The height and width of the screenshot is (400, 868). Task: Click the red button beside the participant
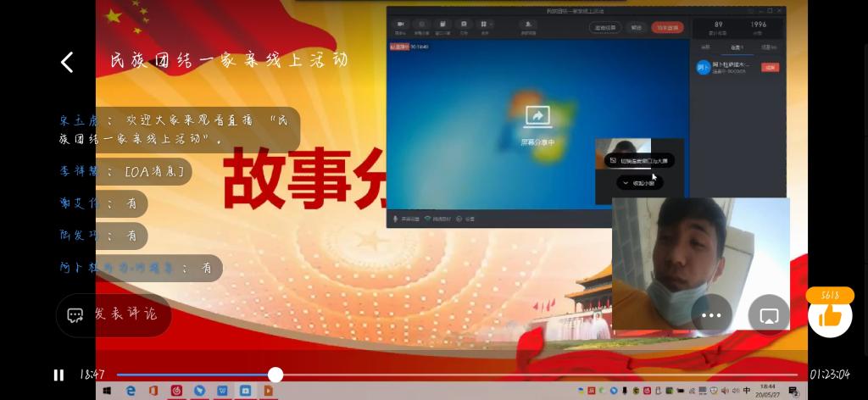[770, 67]
